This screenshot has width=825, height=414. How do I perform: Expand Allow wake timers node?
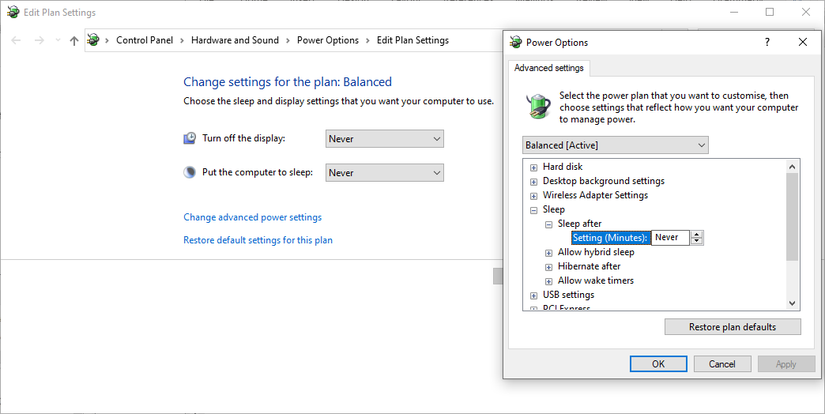[549, 281]
